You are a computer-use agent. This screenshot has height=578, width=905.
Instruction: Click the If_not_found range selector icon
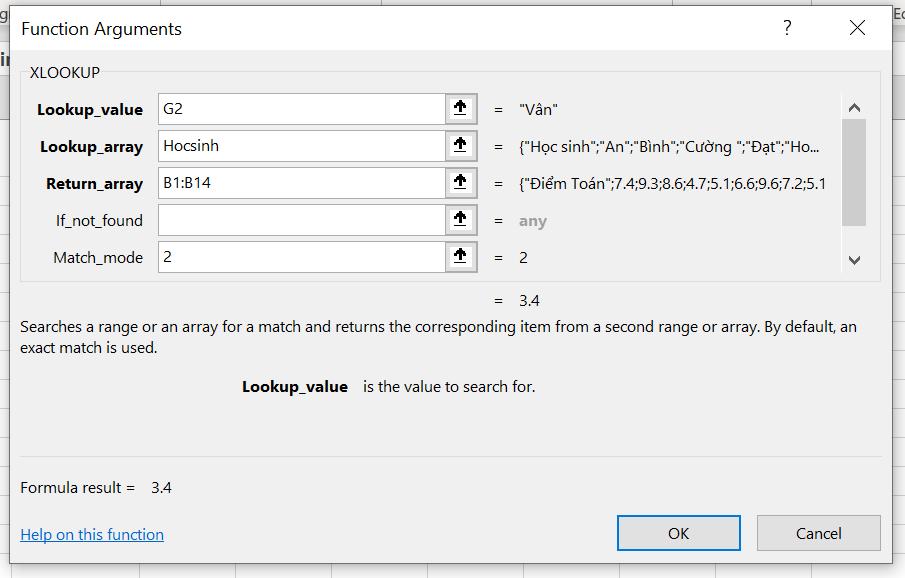coord(460,220)
